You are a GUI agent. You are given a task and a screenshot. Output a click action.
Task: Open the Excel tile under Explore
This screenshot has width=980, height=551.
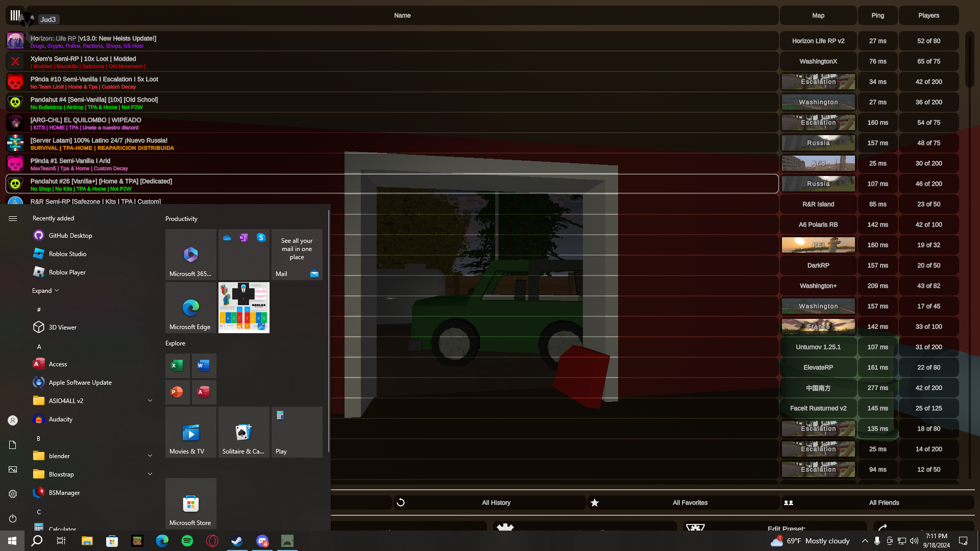point(177,365)
